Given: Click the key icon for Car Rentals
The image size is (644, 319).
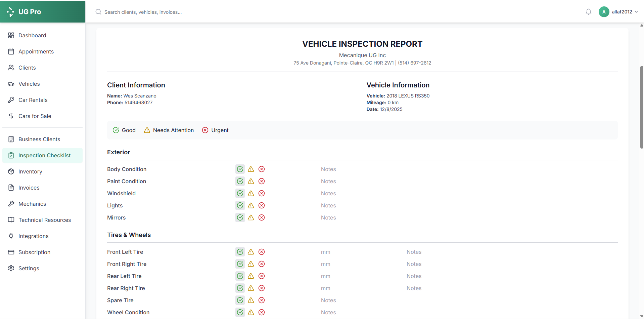Looking at the screenshot, I should (x=11, y=100).
